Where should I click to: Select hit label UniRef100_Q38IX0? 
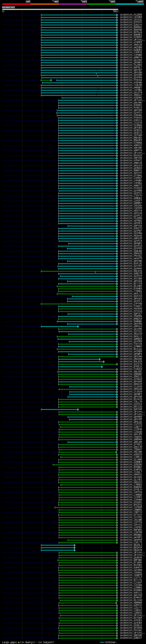coord(131,25)
